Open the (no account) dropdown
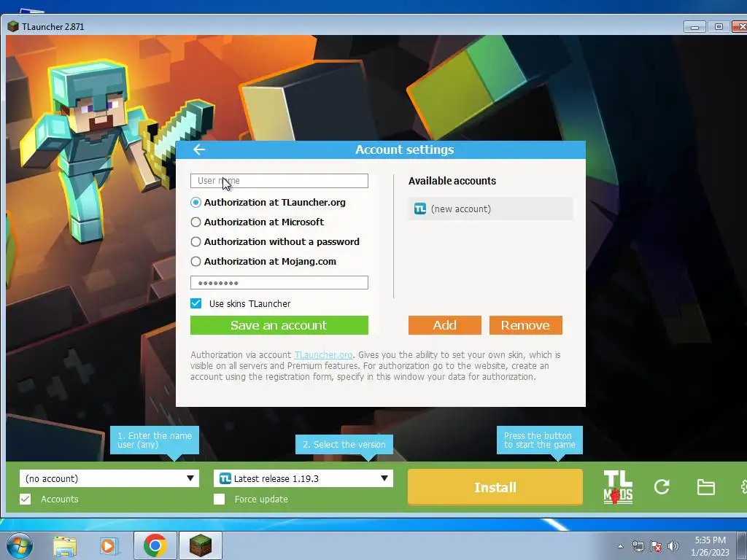 (109, 478)
